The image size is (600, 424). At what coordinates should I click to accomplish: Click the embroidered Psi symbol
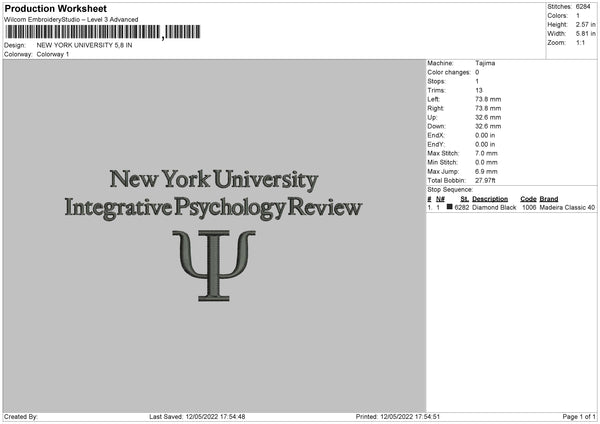tap(214, 266)
